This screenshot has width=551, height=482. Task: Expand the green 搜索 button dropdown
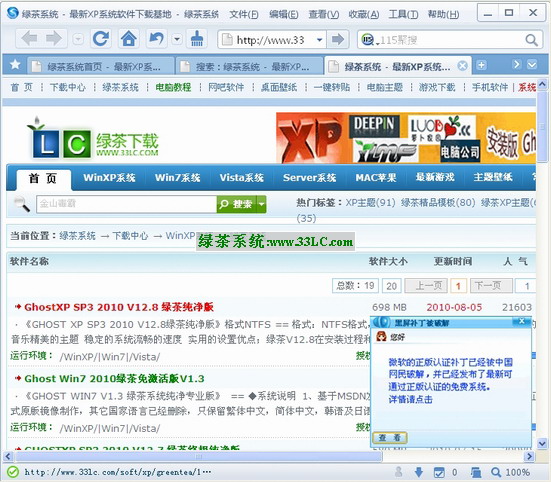click(x=262, y=204)
